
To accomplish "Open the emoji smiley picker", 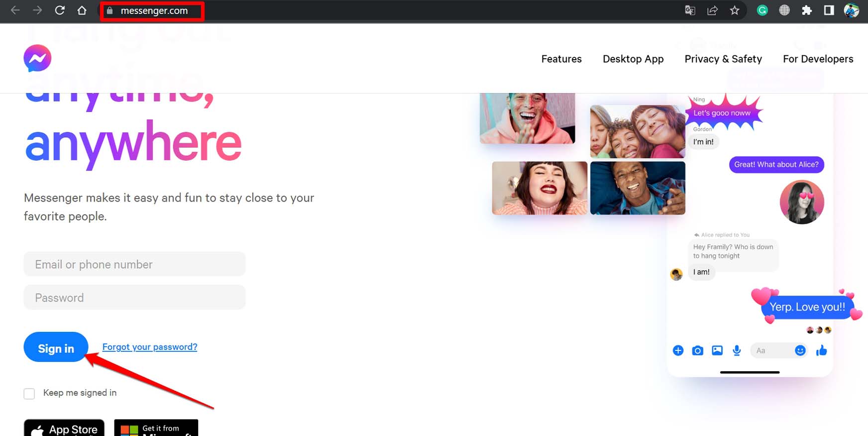I will point(800,350).
